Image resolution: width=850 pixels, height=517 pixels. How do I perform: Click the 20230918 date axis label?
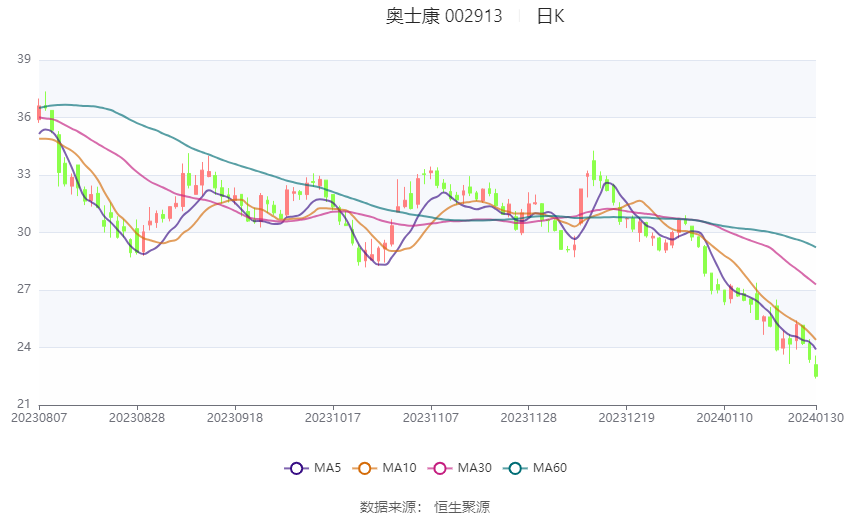(x=235, y=418)
